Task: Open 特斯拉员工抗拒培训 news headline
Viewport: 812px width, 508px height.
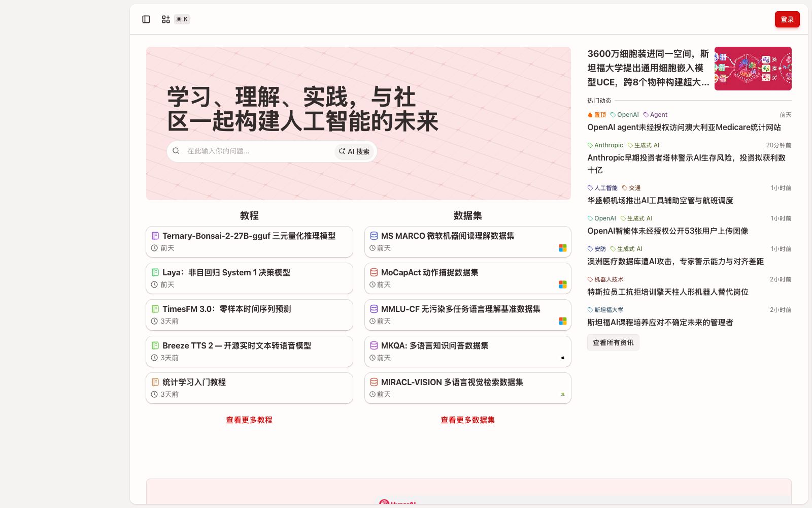Action: click(x=668, y=292)
